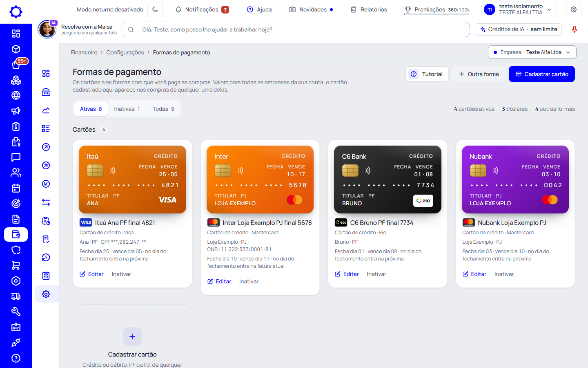Inativar the Nubank Loja Exemplo card
The height and width of the screenshot is (368, 588).
[504, 274]
